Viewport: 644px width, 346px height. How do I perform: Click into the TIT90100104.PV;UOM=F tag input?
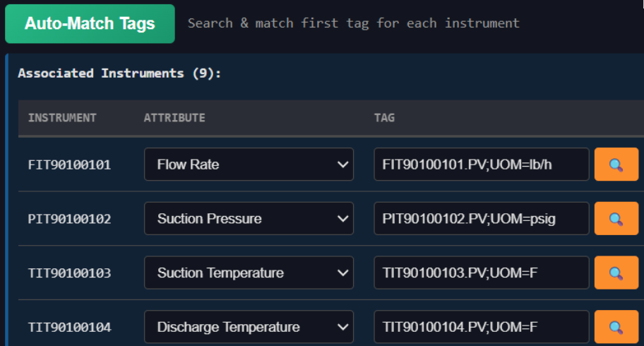tap(481, 327)
